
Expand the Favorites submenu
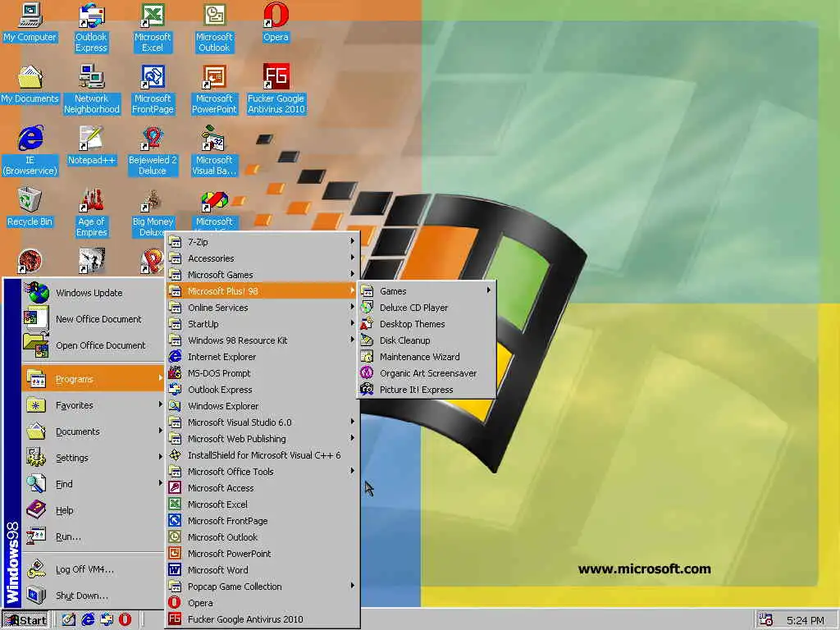coord(93,405)
